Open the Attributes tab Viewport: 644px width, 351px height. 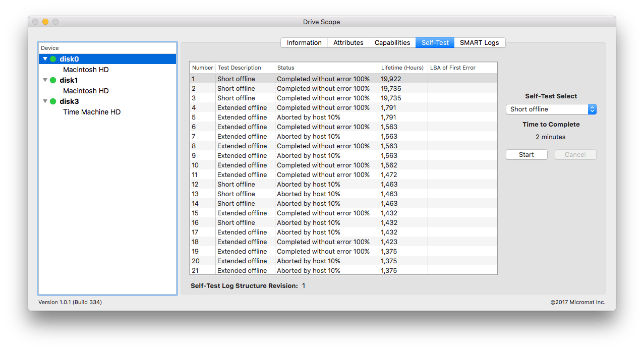click(x=348, y=43)
